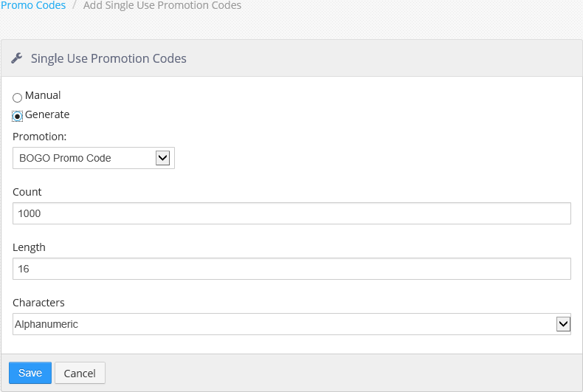Cancel adding promotion codes
This screenshot has width=583, height=392.
click(x=80, y=373)
